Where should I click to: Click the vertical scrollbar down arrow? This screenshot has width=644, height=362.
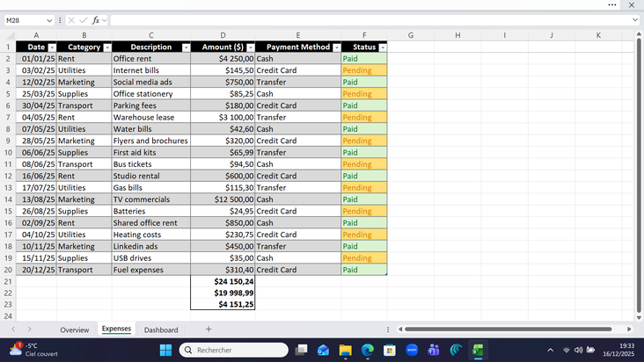(639, 318)
